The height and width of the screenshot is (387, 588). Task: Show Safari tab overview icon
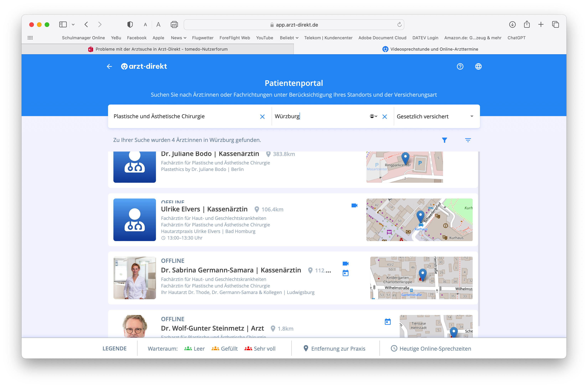pyautogui.click(x=555, y=24)
